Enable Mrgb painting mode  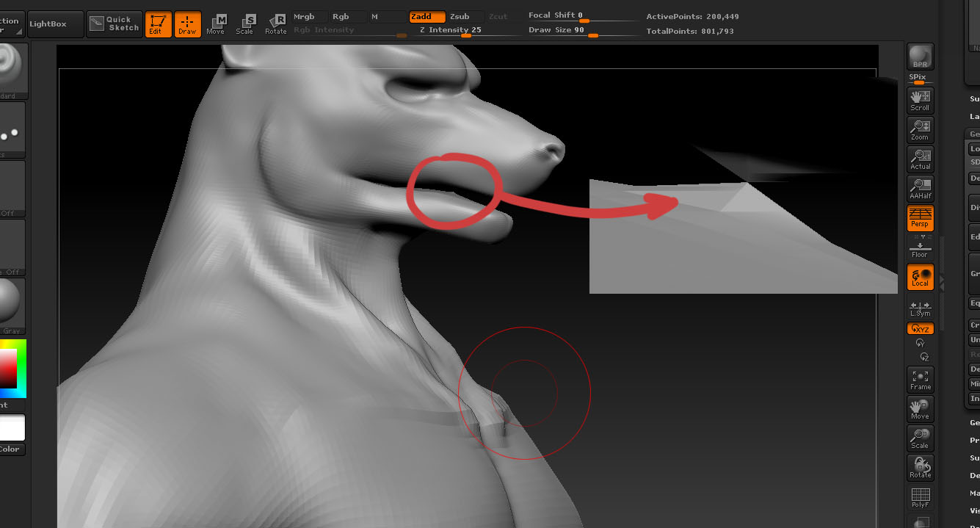pos(309,16)
